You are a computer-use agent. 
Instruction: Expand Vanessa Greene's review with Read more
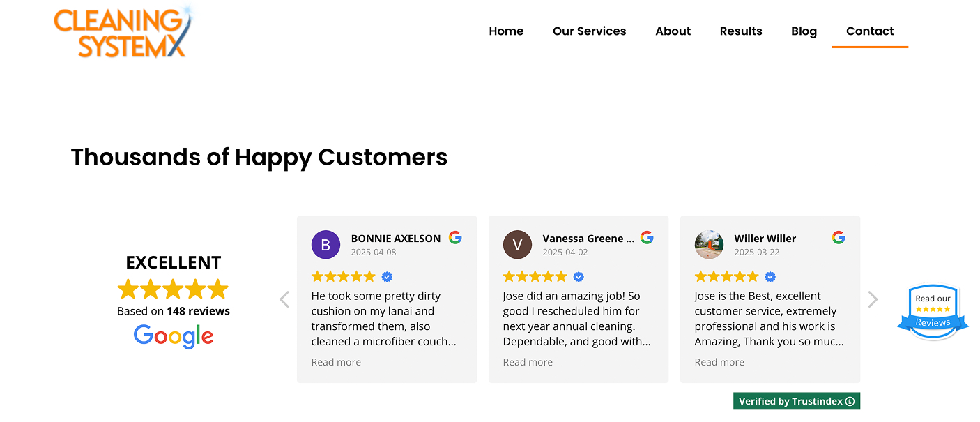tap(528, 362)
